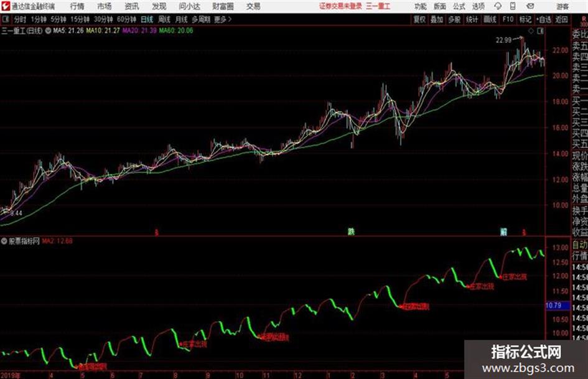
Task: Open the F10 company info button
Action: 508,19
